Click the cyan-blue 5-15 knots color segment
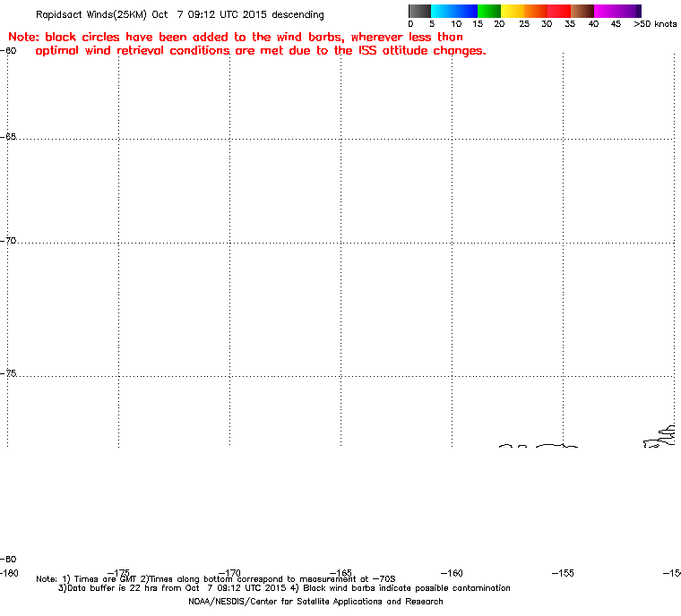The height and width of the screenshot is (616, 681). pos(454,11)
